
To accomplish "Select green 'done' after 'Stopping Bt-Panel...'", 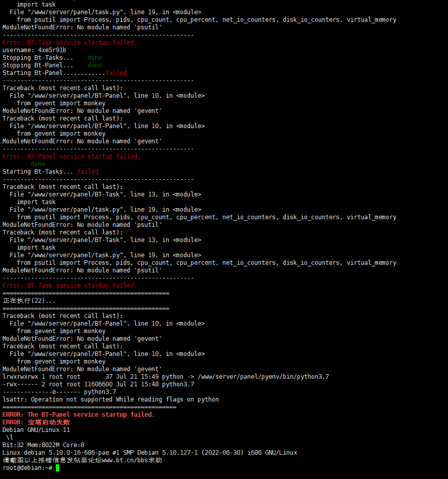I will click(95, 65).
